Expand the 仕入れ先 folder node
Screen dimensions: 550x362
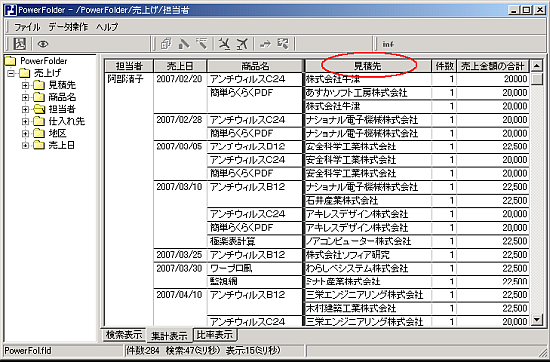pos(25,121)
